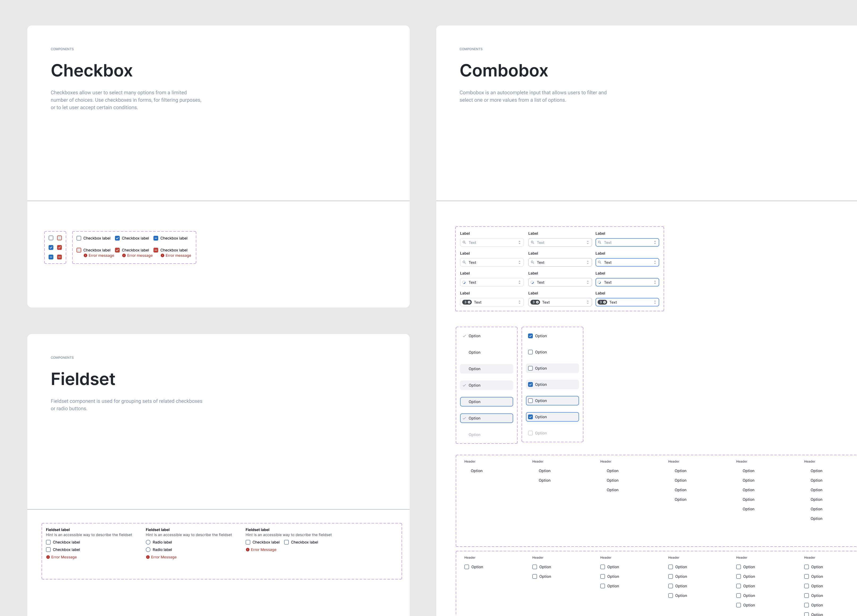Open middle-column combobox showing loading spinner

click(x=560, y=282)
